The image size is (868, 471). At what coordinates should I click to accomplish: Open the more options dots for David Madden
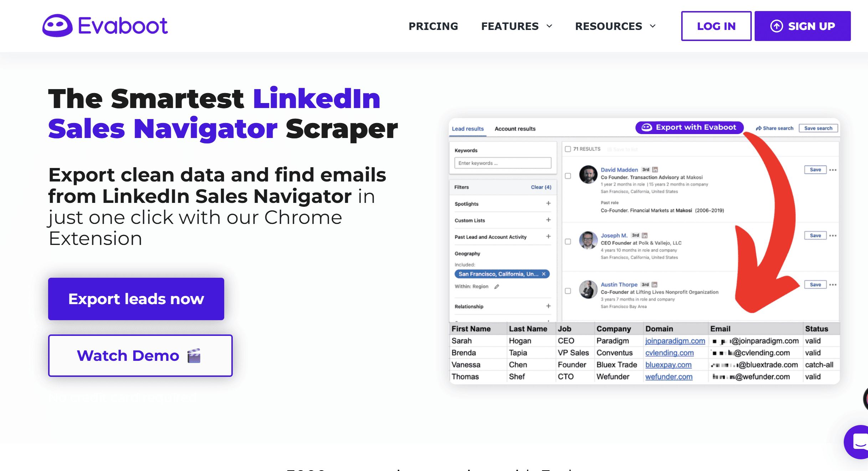(833, 170)
